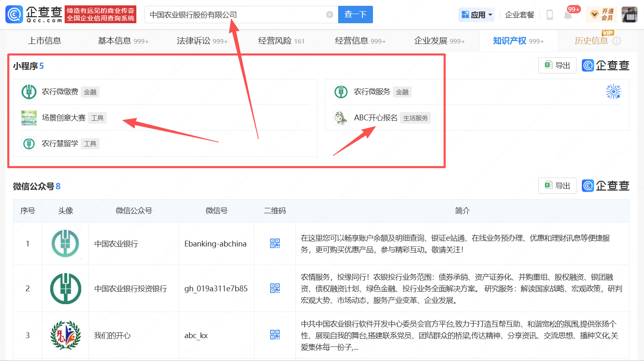
Task: Click the 企业套餐 link in the top bar
Action: (x=519, y=15)
